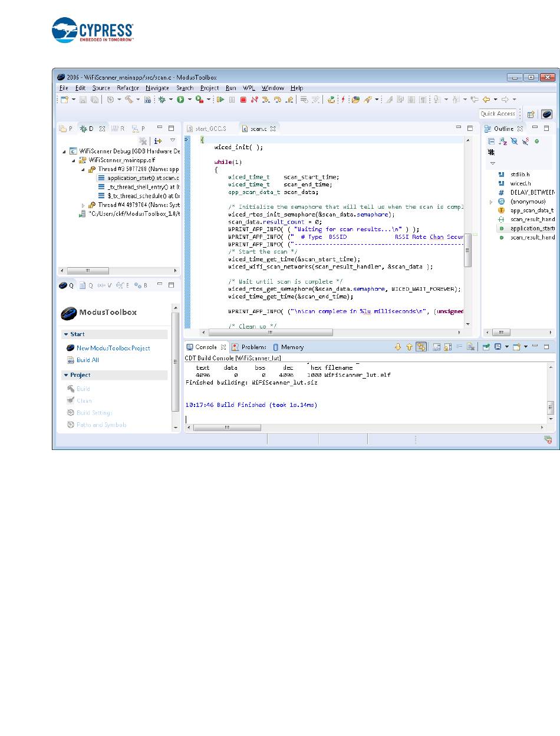
Task: Click the Quick Access search field
Action: point(498,114)
